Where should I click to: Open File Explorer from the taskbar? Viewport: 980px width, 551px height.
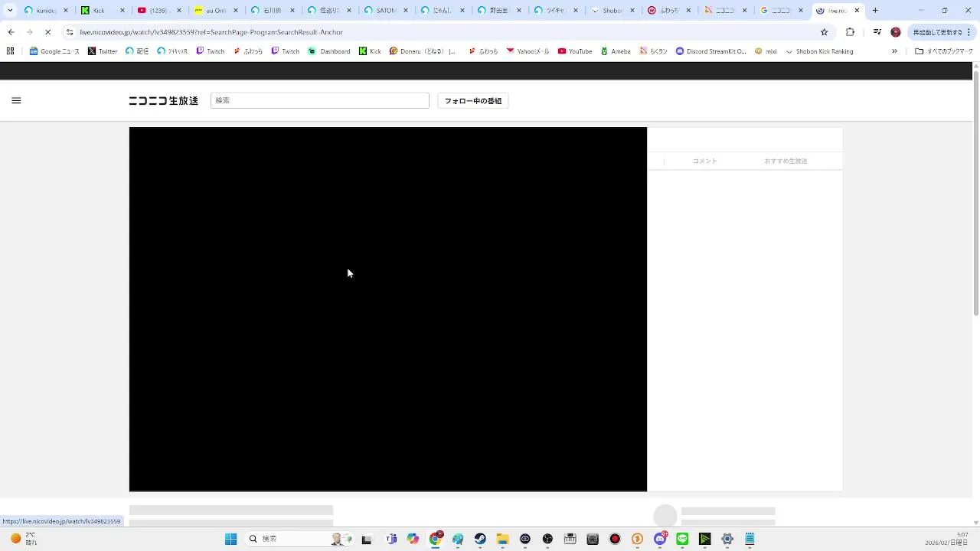(x=502, y=539)
